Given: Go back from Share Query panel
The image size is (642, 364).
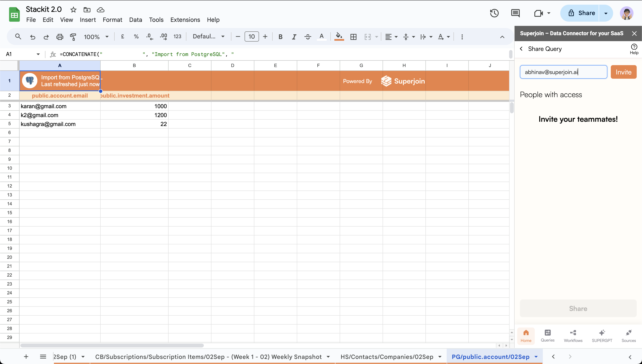Looking at the screenshot, I should pyautogui.click(x=521, y=49).
